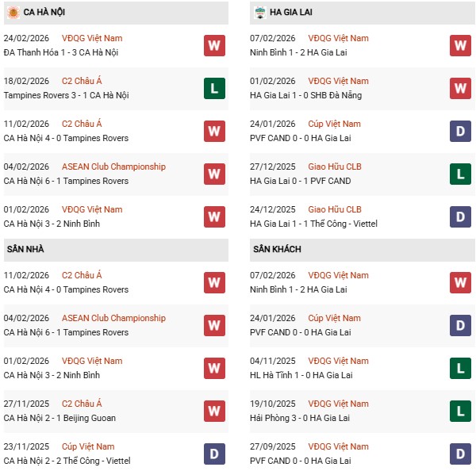
Task: Click L badge for Hải Phòng 3-0 match
Action: [460, 411]
